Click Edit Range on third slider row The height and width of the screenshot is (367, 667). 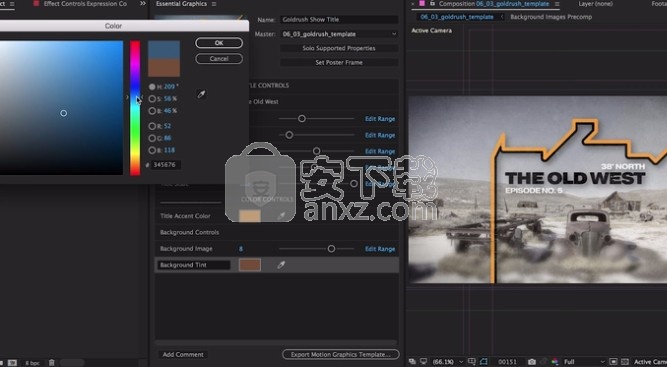[380, 151]
